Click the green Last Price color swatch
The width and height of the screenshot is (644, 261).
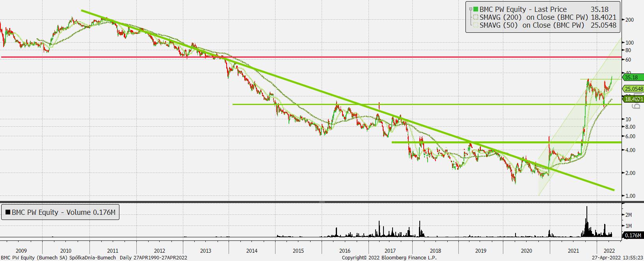(x=476, y=9)
